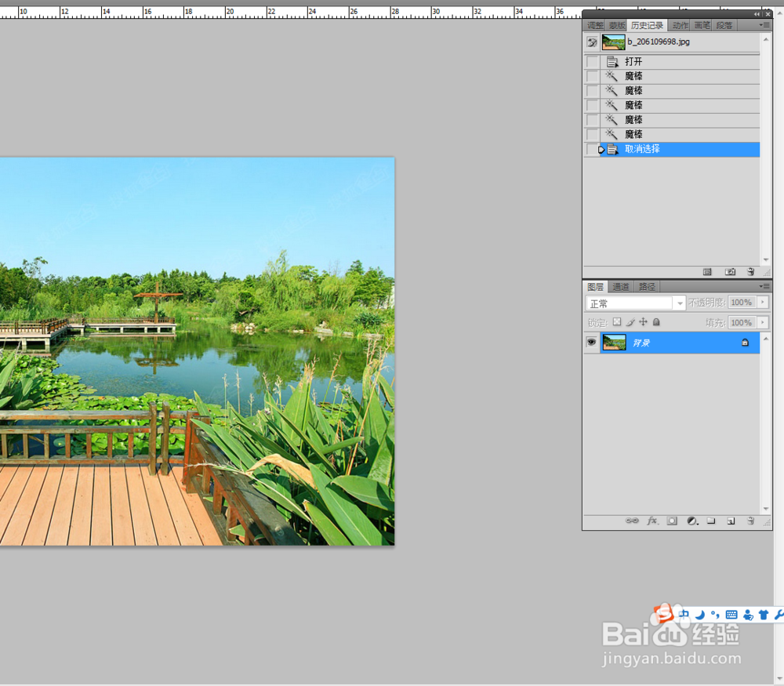Screen dimensions: 784x686
Task: Select the 打开 history step
Action: coord(633,61)
